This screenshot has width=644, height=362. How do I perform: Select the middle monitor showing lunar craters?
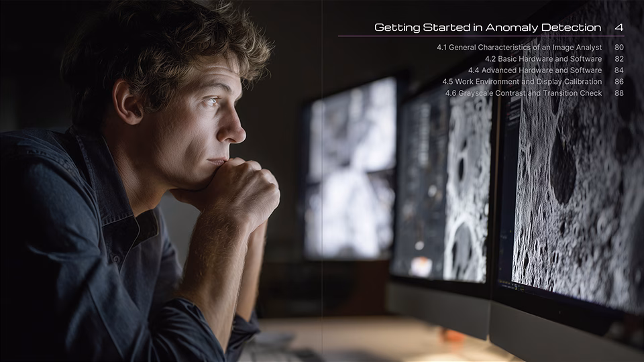(x=443, y=188)
